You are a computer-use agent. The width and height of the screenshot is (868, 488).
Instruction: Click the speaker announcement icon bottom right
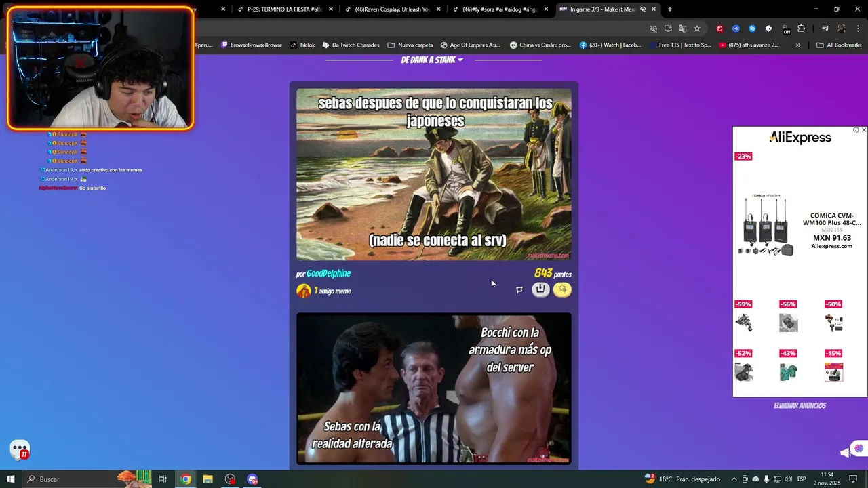tap(844, 453)
